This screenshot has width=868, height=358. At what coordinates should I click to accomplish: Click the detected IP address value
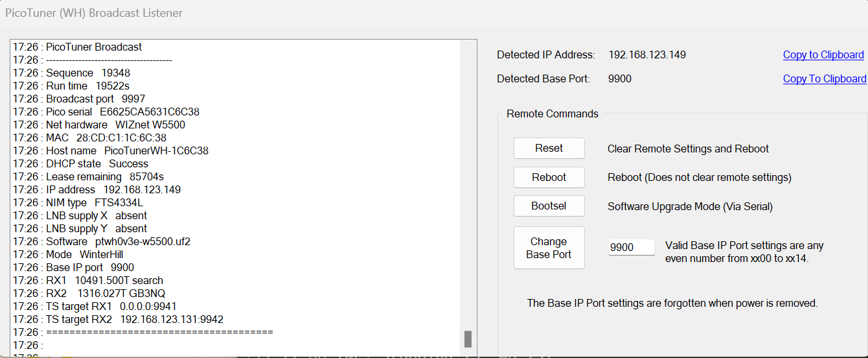[x=646, y=55]
